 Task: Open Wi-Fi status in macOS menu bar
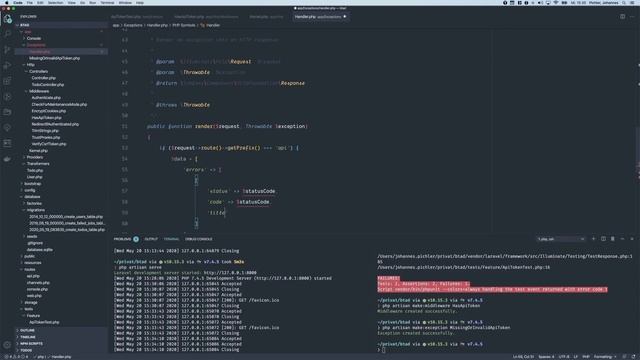[x=556, y=2]
